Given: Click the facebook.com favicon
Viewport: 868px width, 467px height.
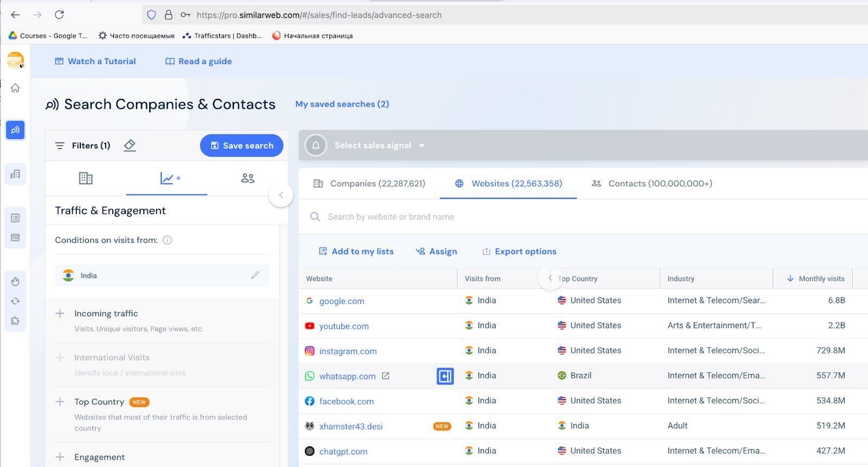Looking at the screenshot, I should pyautogui.click(x=310, y=401).
